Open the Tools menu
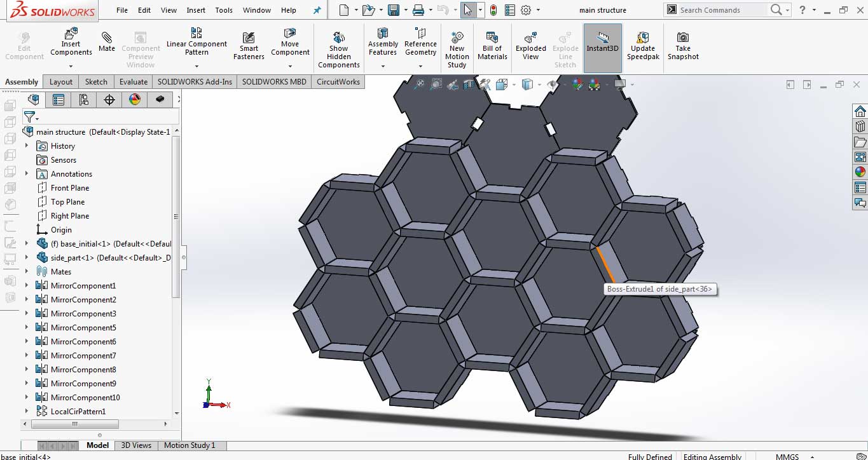 tap(224, 10)
